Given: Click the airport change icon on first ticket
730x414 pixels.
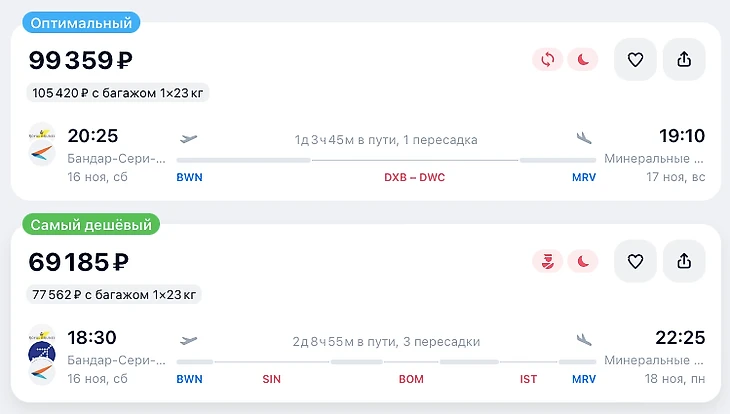Looking at the screenshot, I should pos(547,60).
